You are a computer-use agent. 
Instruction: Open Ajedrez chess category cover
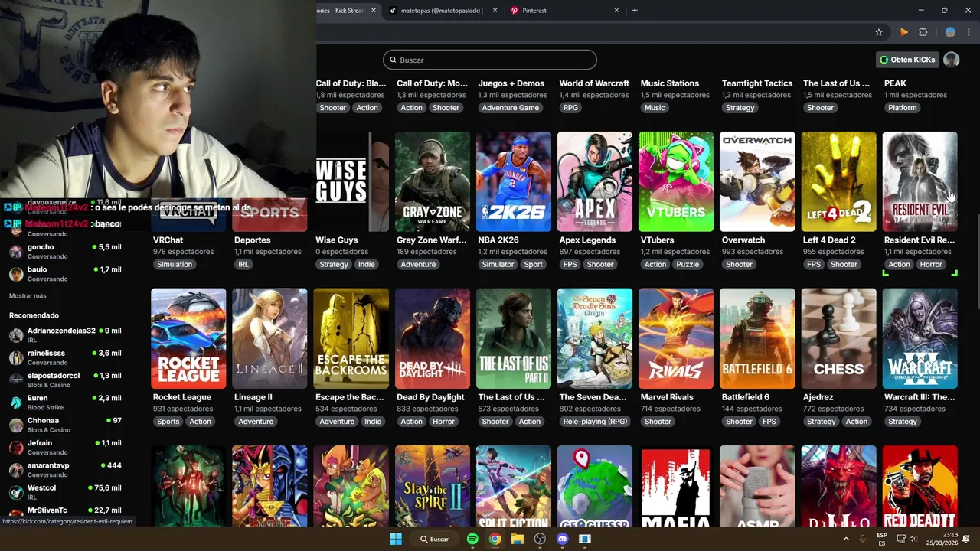point(838,338)
